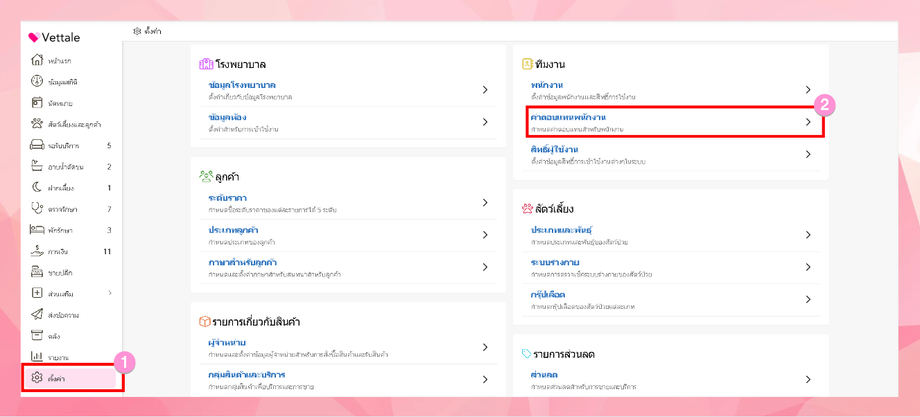The width and height of the screenshot is (920, 417).
Task: Click the user permissions (สิทธิ์ผู้ใช้งาน) link
Action: tap(554, 150)
